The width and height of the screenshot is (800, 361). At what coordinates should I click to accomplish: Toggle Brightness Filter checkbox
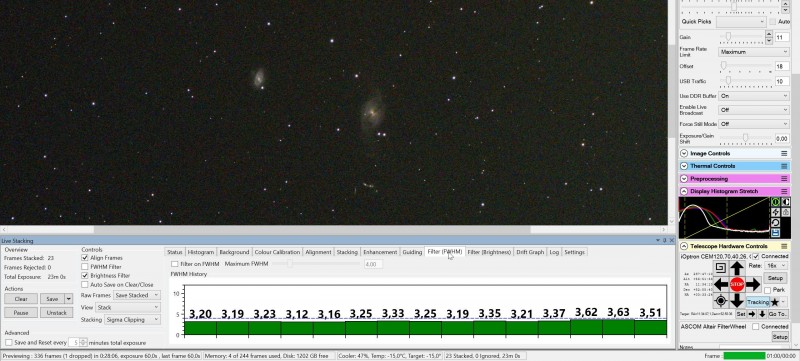85,275
